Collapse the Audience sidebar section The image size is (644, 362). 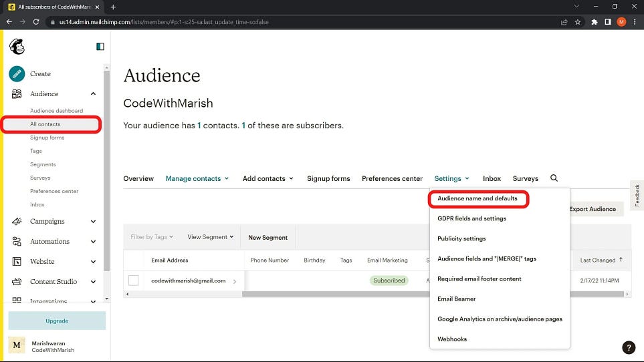click(93, 94)
